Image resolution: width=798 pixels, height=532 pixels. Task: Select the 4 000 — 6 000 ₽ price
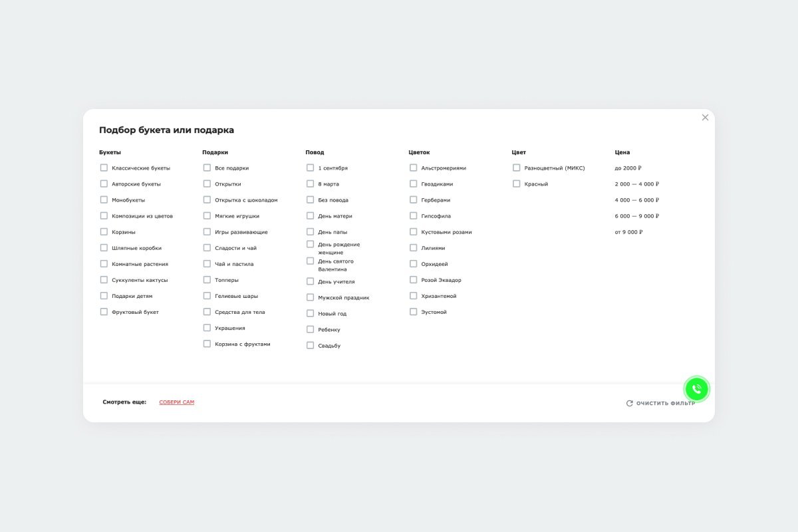click(x=636, y=200)
